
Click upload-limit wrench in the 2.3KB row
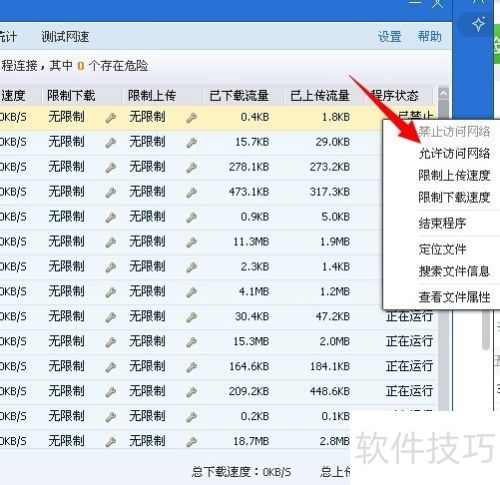191,267
